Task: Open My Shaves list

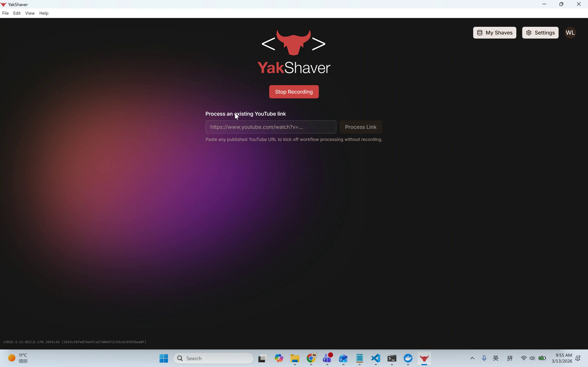Action: [494, 33]
